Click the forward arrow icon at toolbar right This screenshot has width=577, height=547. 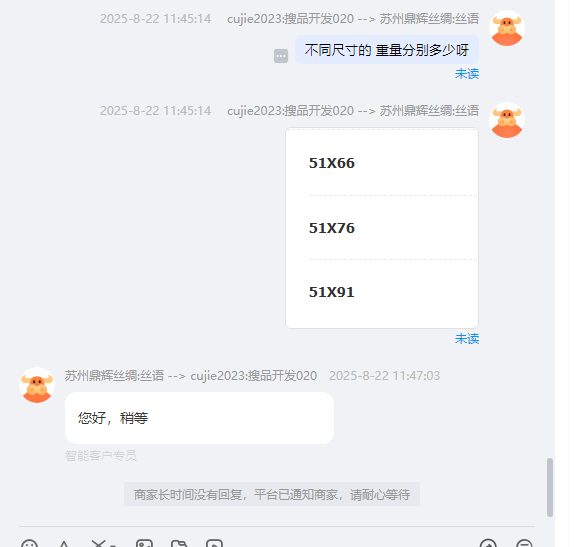[x=488, y=544]
